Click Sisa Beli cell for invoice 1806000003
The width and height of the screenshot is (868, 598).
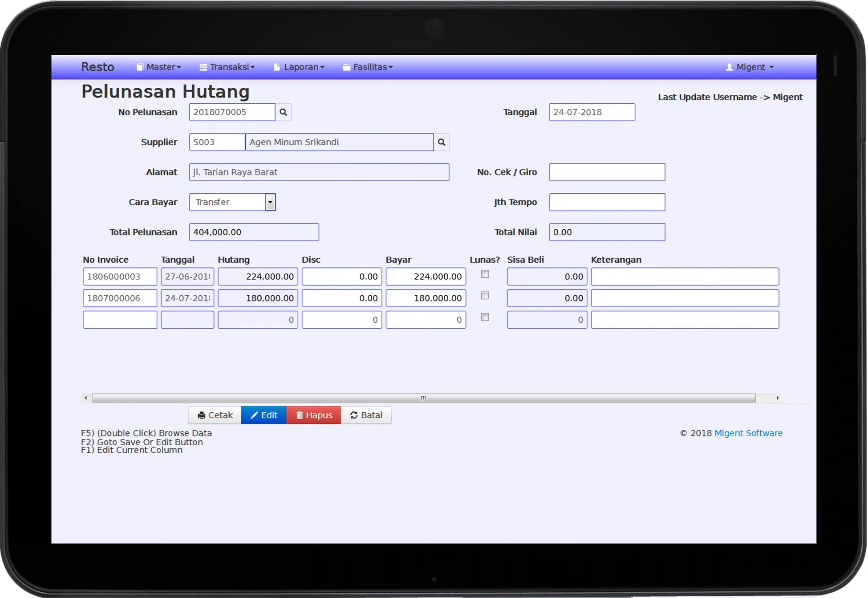(547, 277)
